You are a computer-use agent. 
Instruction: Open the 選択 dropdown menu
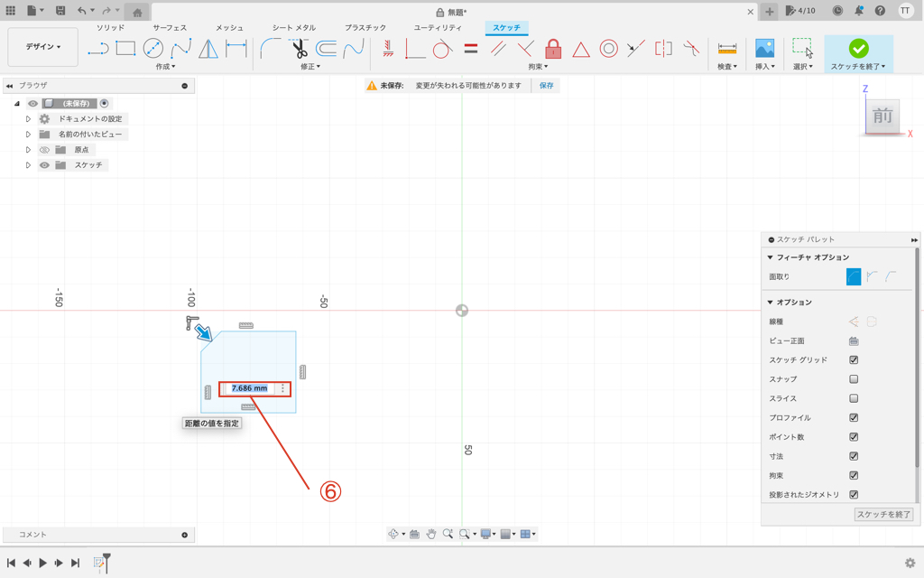[x=802, y=67]
